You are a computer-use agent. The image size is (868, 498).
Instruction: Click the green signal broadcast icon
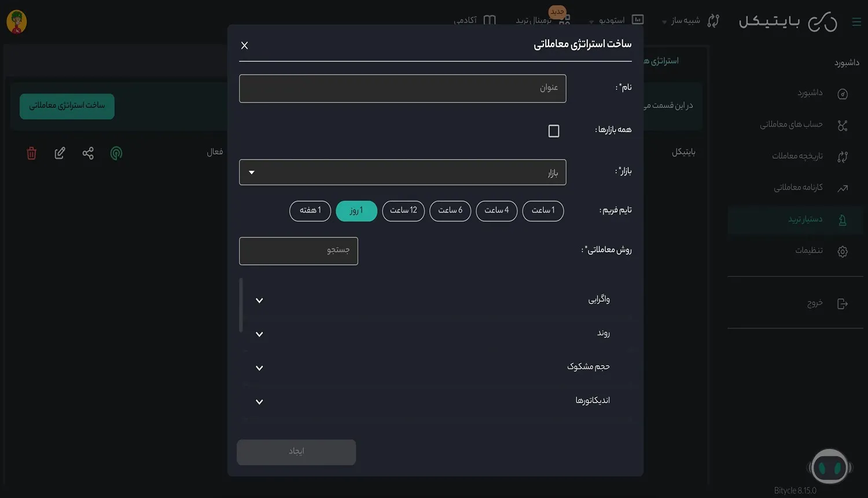click(x=116, y=153)
